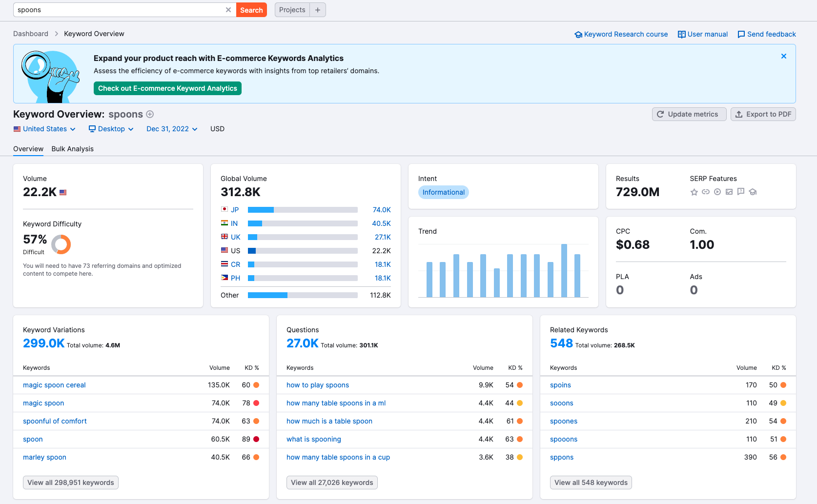Select the Overview tab

click(x=28, y=149)
